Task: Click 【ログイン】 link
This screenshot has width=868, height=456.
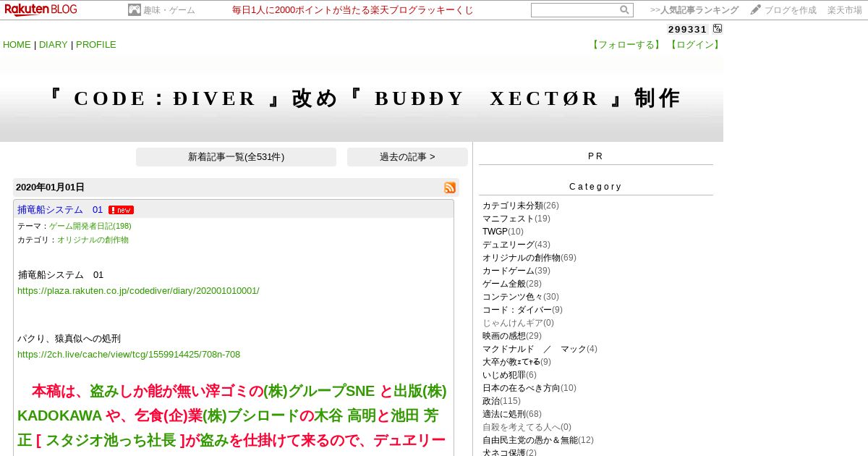Action: [x=695, y=45]
